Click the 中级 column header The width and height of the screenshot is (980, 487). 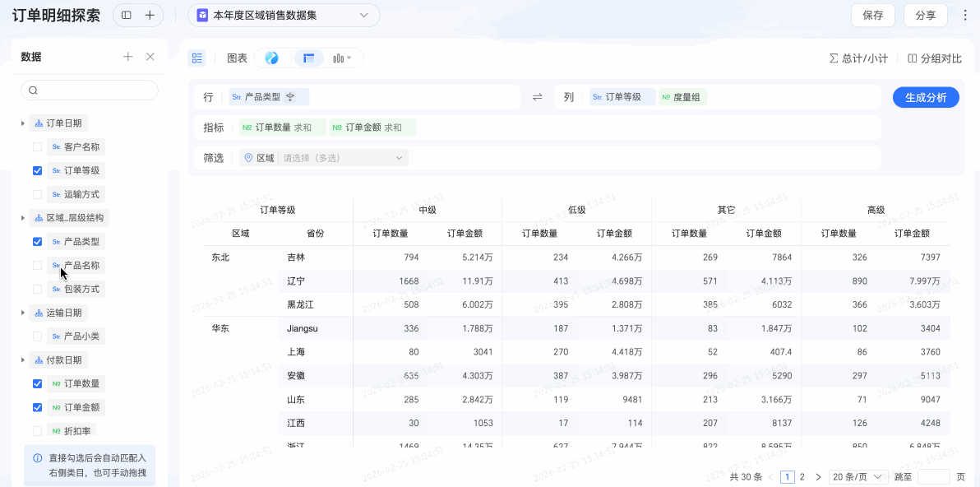coord(428,210)
